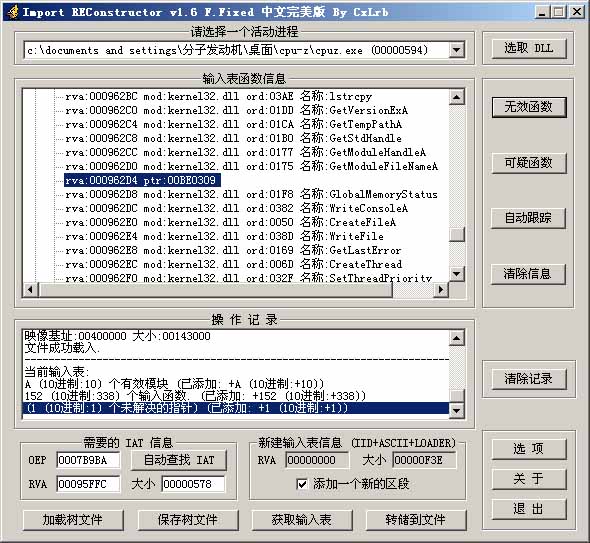
Task: Click the log panel scroll up arrow
Action: coord(457,338)
